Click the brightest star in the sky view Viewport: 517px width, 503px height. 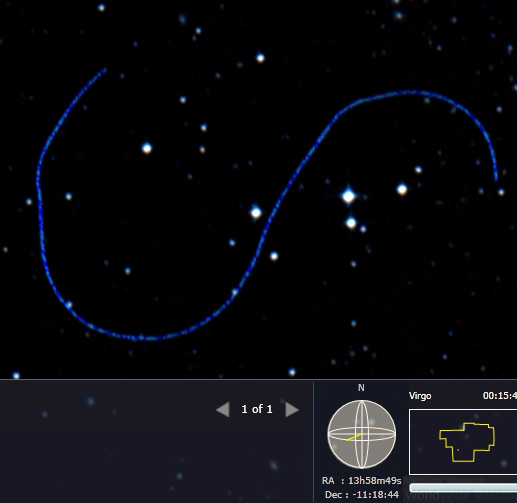click(348, 196)
